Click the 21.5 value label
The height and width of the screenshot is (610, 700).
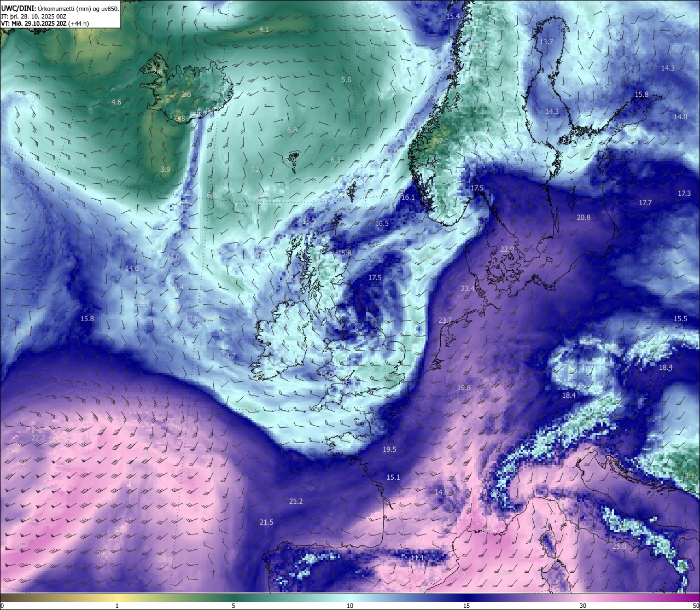[x=266, y=523]
